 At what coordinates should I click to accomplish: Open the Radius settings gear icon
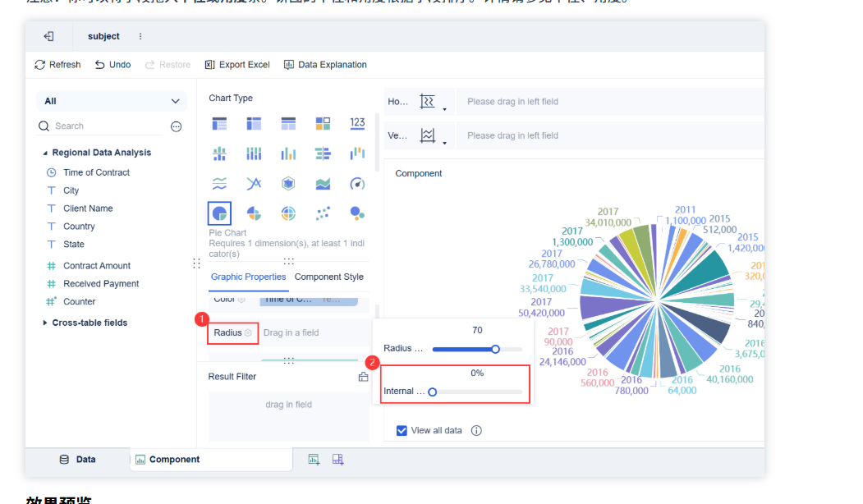pyautogui.click(x=248, y=332)
